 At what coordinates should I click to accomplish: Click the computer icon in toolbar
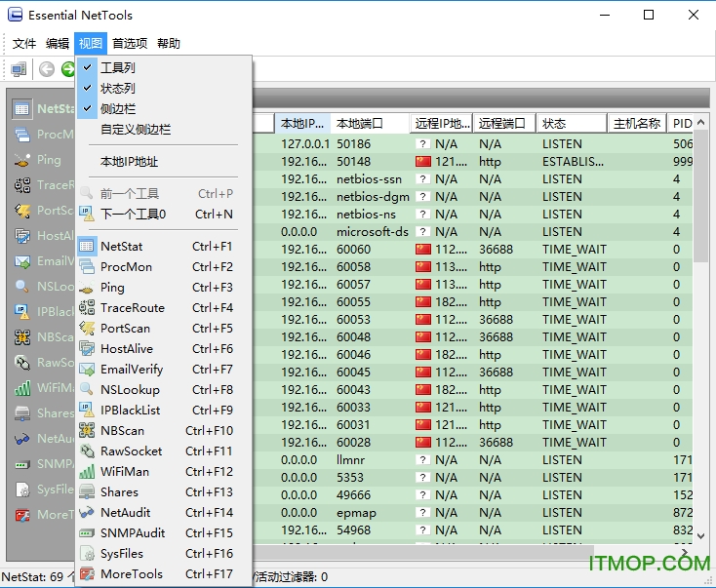19,69
